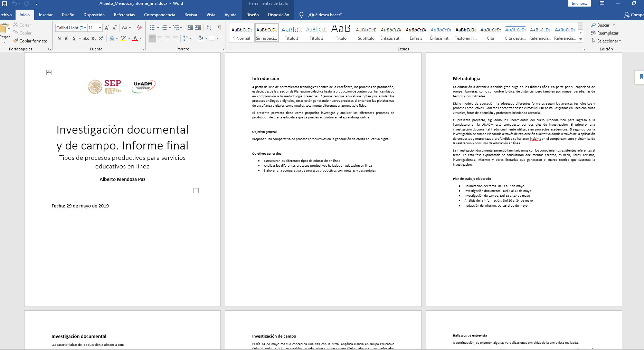The image size is (644, 350).
Task: Click the Compartir share button
Action: (x=634, y=15)
